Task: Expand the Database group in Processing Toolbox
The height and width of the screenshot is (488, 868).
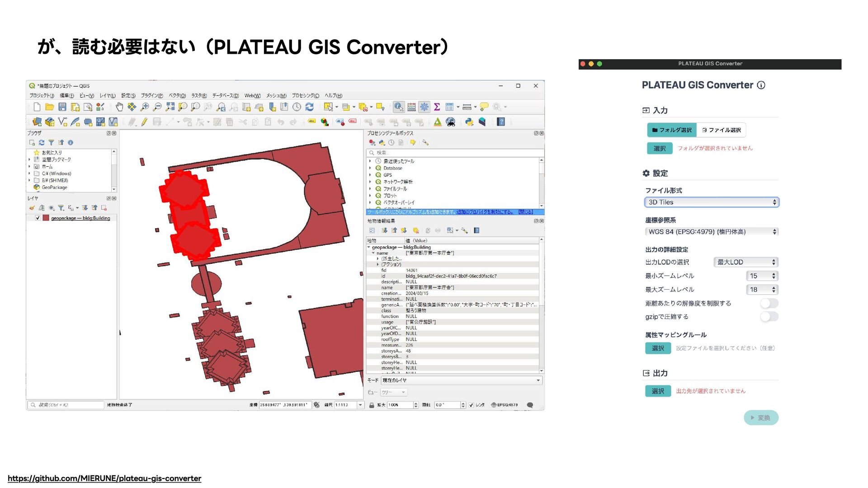Action: coord(370,168)
